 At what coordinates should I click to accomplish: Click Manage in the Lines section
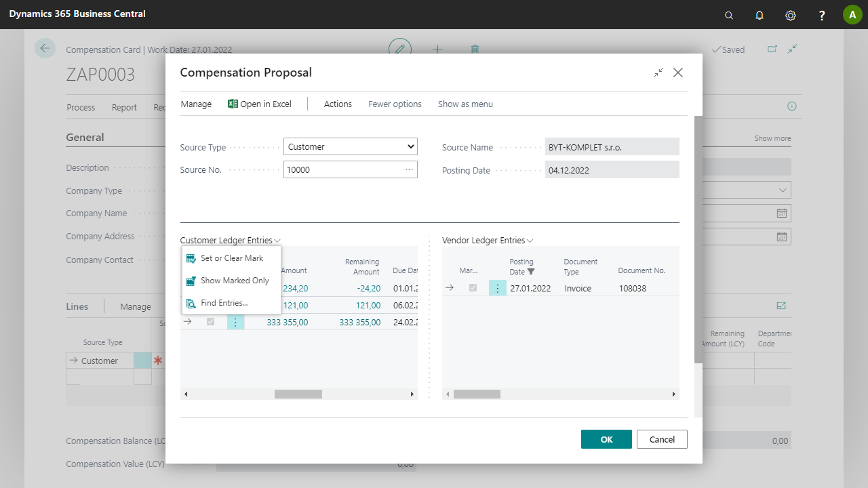136,306
